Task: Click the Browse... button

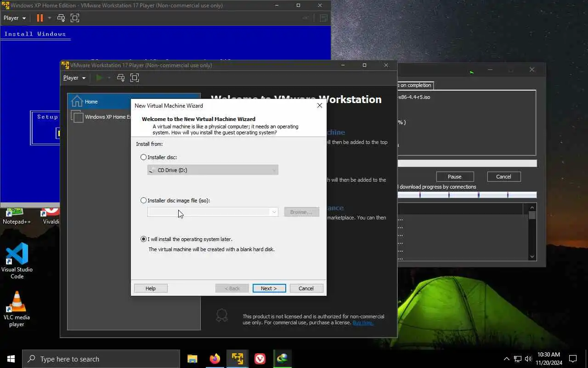Action: click(301, 212)
